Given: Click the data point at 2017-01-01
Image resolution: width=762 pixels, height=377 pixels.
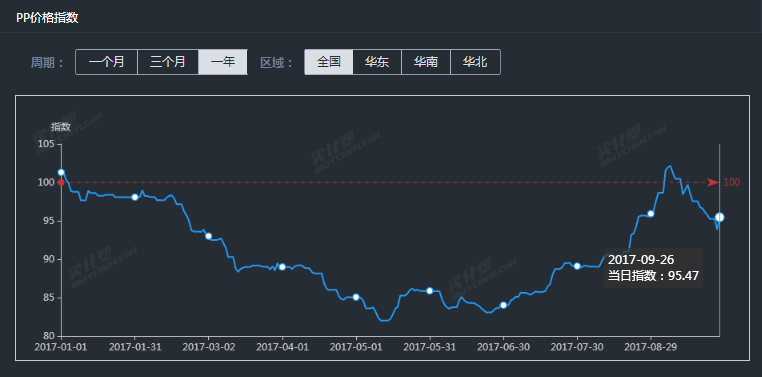Looking at the screenshot, I should [x=61, y=172].
